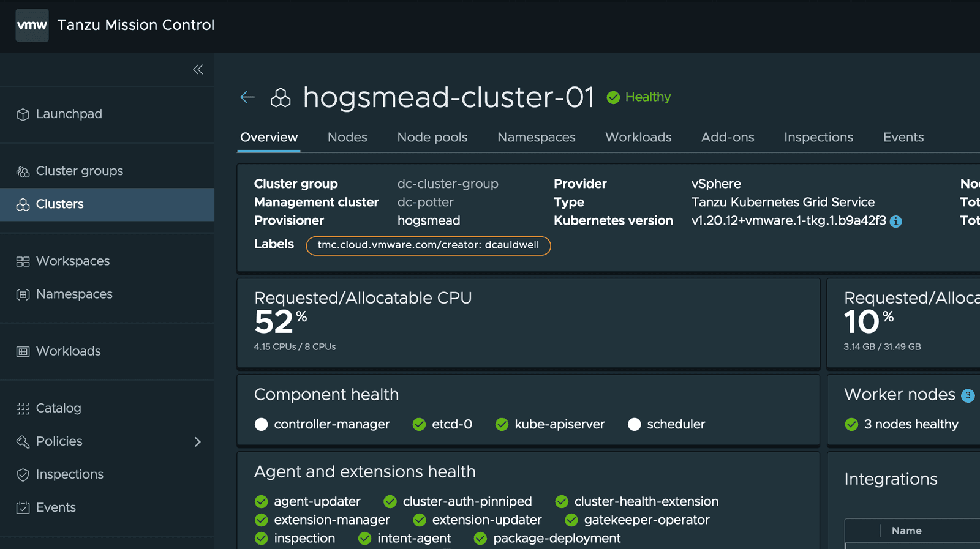Open the Namespaces tab

(537, 137)
